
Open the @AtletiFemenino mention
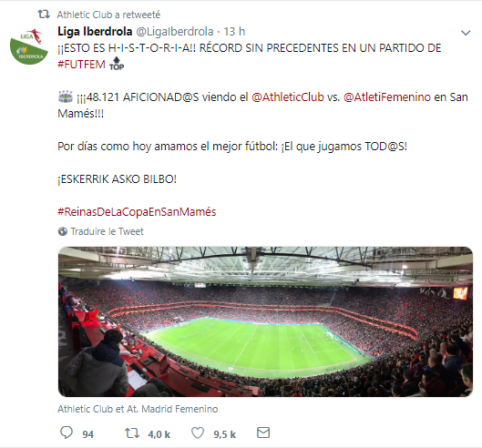[x=387, y=97]
